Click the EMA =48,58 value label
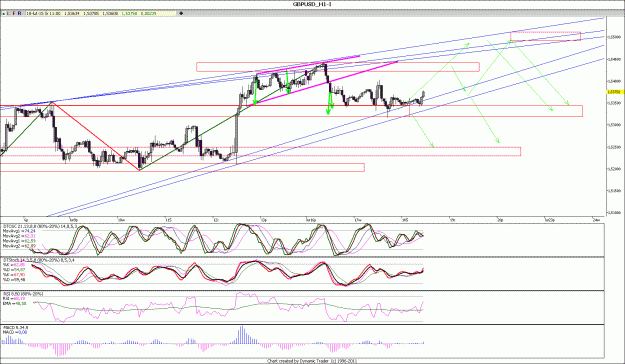 (15, 303)
